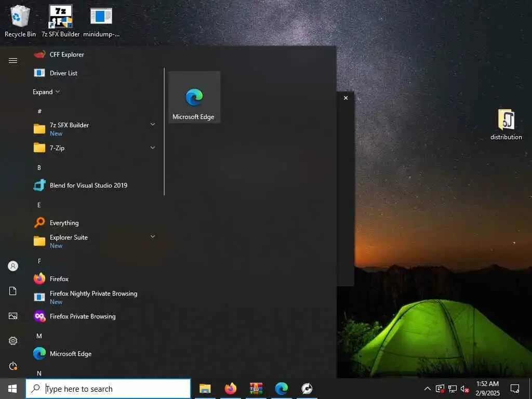532x399 pixels.
Task: Click the security tray icon with red dot
Action: click(440, 389)
